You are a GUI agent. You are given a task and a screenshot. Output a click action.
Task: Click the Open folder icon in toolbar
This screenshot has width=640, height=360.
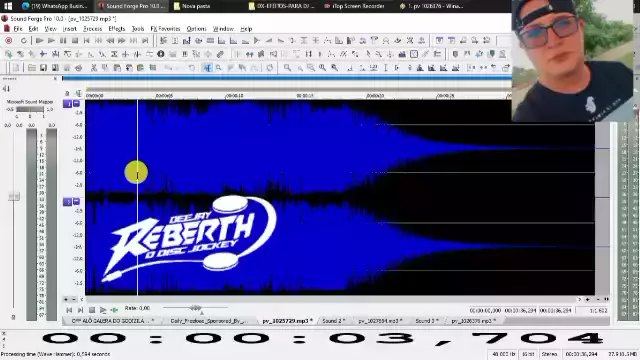click(x=31, y=68)
